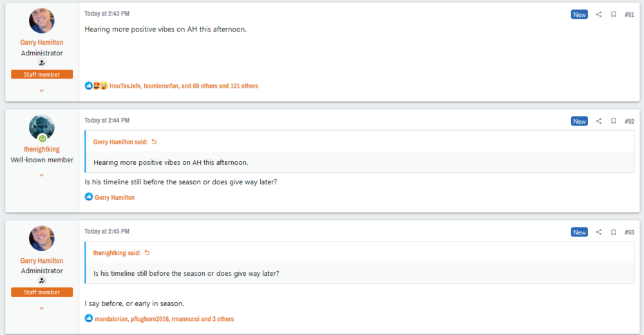Image resolution: width=644 pixels, height=335 pixels.
Task: Click thenightking's avatar image
Action: tap(42, 128)
